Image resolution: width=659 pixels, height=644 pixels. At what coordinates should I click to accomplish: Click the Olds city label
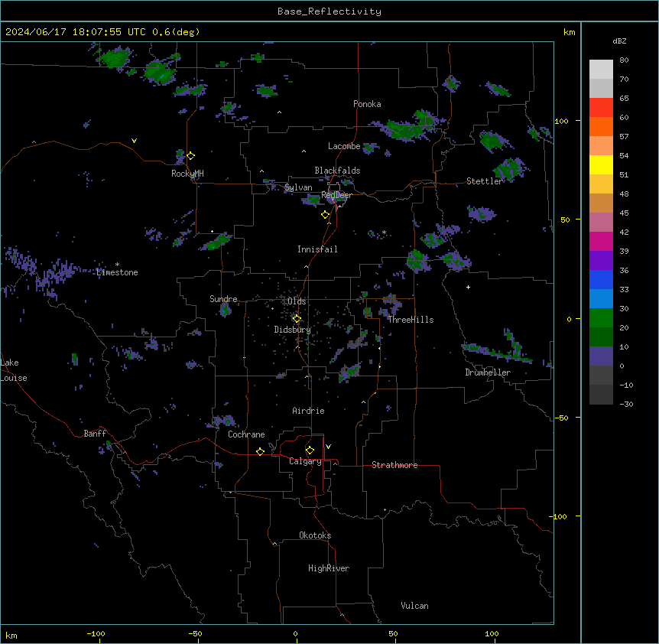coord(297,301)
